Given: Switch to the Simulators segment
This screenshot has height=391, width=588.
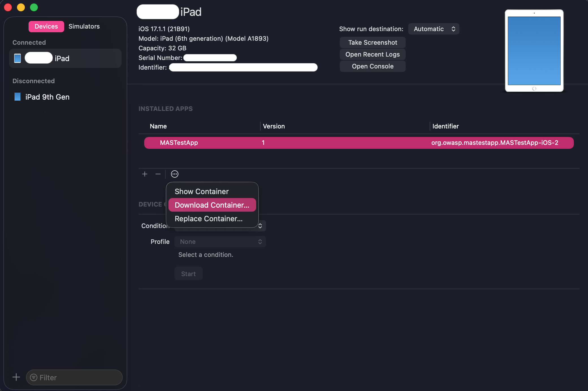Looking at the screenshot, I should point(84,26).
